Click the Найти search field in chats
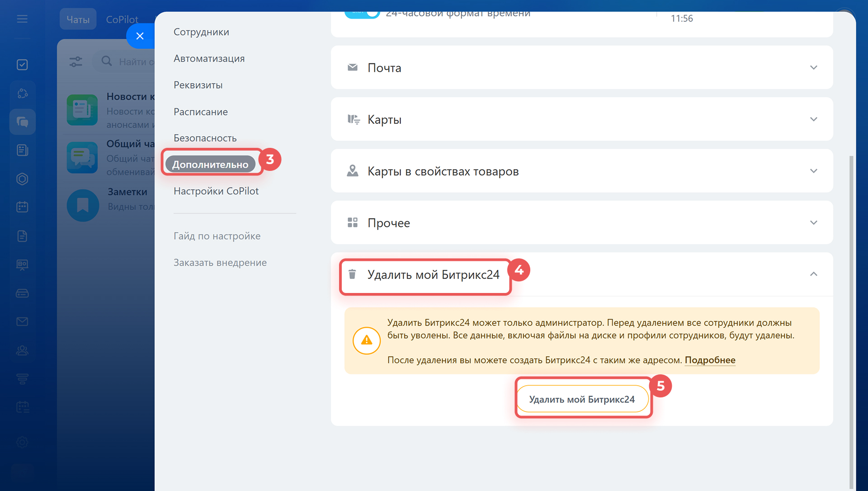This screenshot has width=868, height=491. tap(124, 61)
